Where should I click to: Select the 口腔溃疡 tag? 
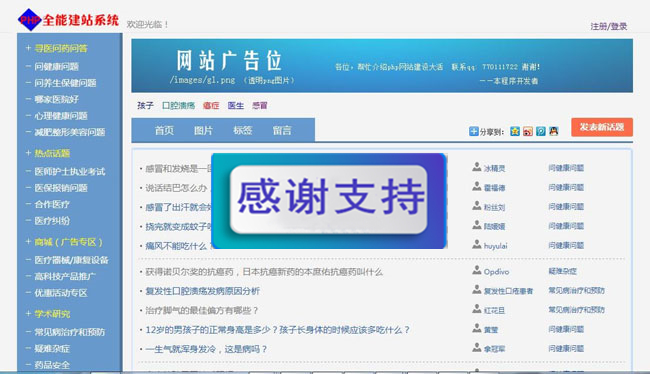[x=178, y=105]
